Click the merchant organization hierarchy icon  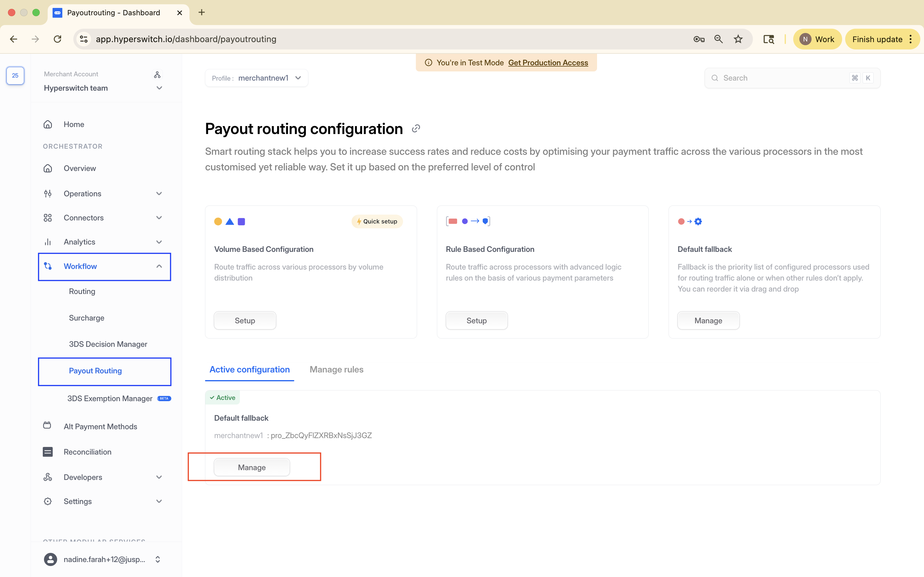(x=157, y=74)
